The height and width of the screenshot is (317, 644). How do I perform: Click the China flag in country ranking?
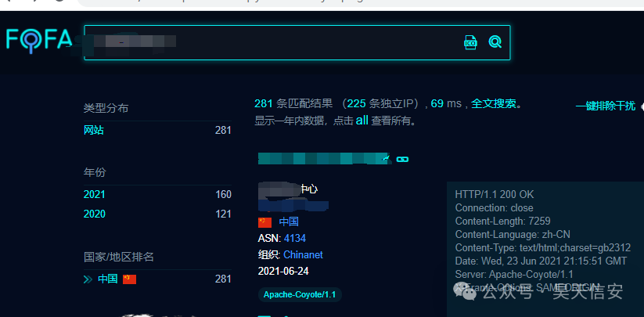[x=129, y=279]
